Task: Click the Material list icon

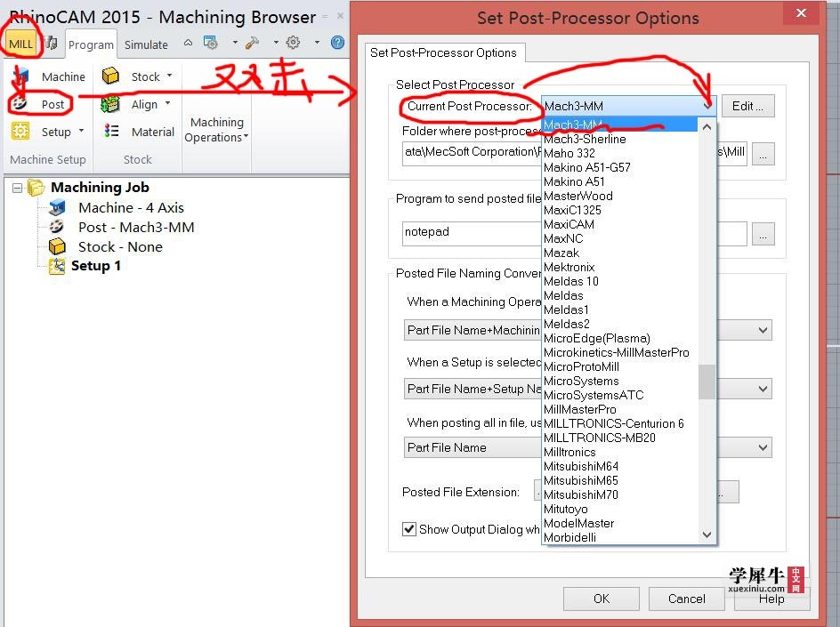Action: 111,132
